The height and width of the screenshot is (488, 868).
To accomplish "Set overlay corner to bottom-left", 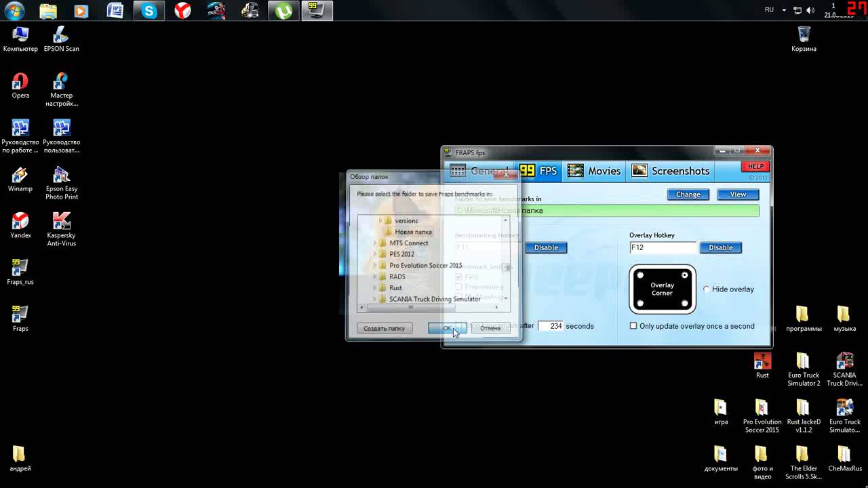I will pyautogui.click(x=640, y=304).
